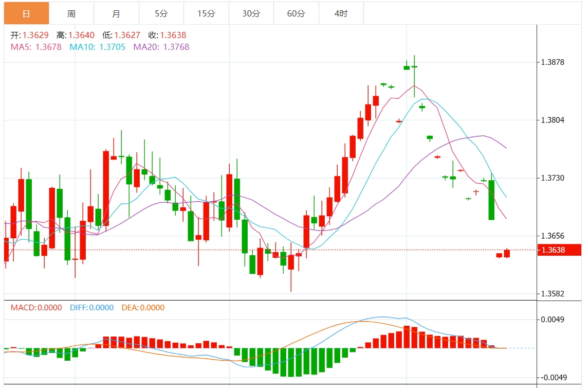Screen dimensions: 588x388
Task: Click the DEA:0.0000 indicator label
Action: tap(143, 308)
